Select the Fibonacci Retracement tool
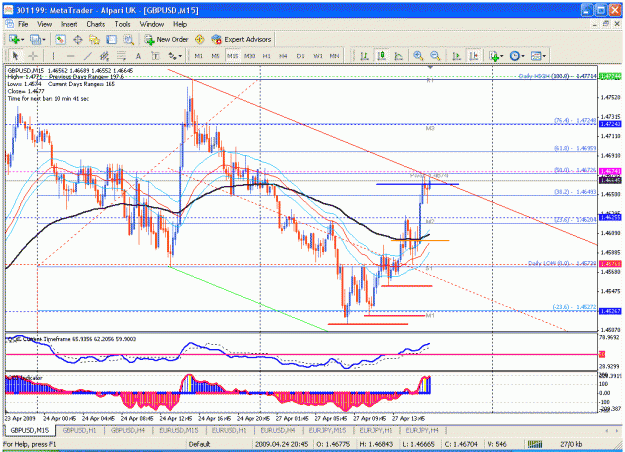Image resolution: width=625 pixels, height=452 pixels. pos(121,56)
